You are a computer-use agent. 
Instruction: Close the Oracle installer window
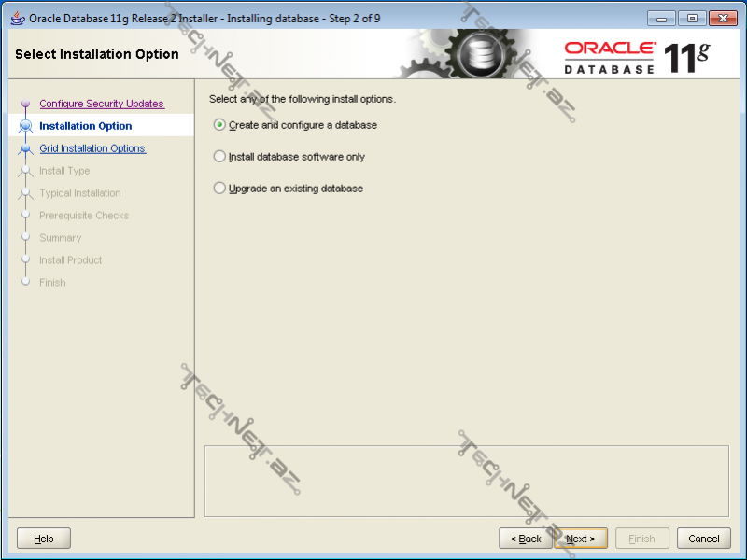click(723, 19)
